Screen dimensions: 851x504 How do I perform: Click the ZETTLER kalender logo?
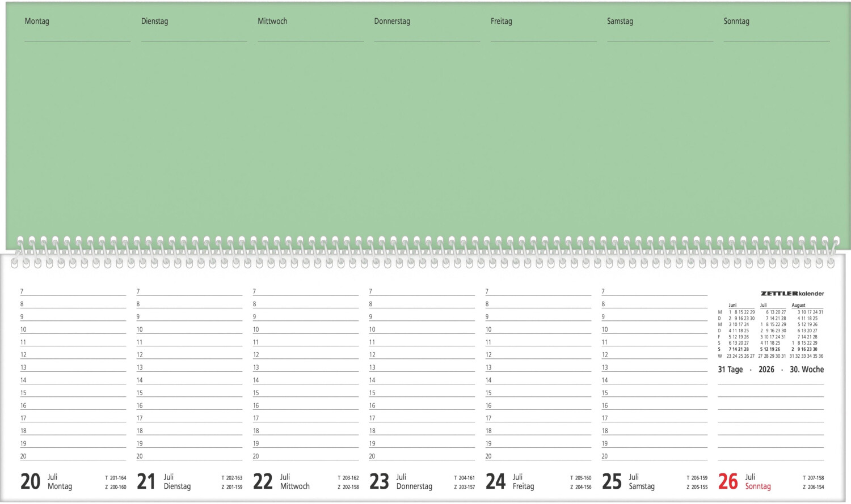[x=792, y=294]
